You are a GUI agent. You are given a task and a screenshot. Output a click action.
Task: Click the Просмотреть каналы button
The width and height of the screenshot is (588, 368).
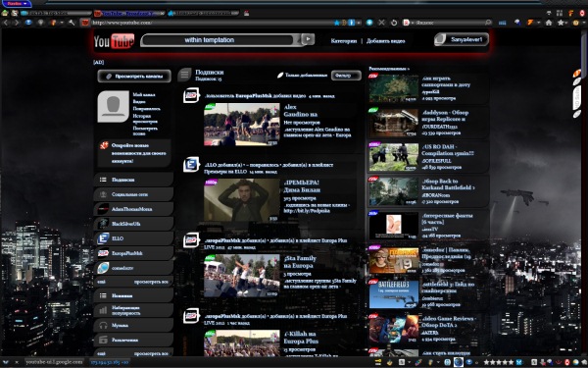134,76
